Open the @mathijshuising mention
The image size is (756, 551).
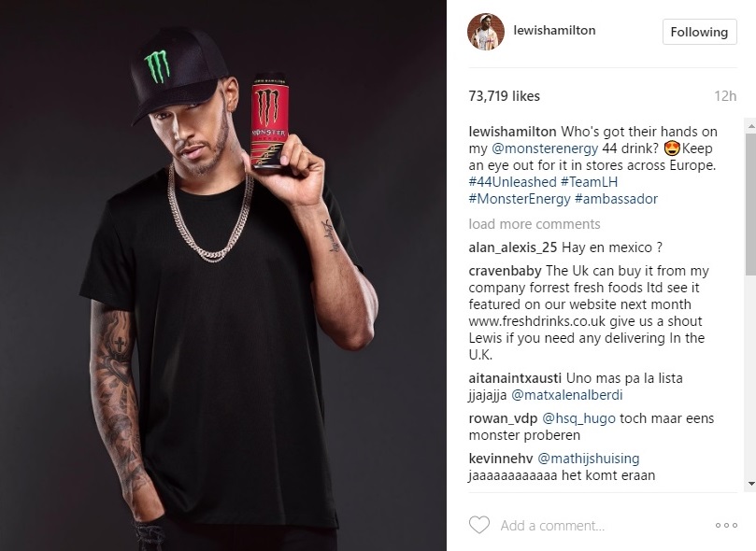[588, 459]
